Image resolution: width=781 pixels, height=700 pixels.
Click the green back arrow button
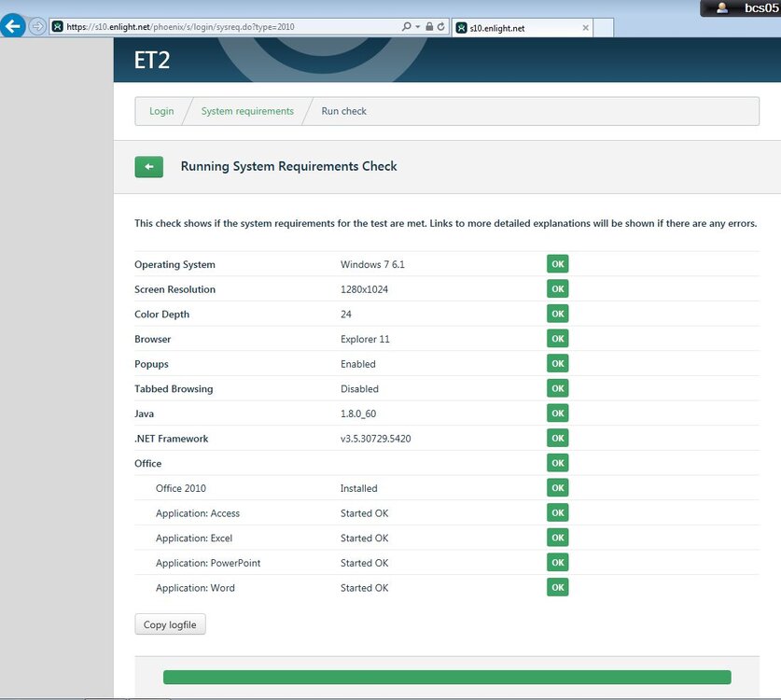(x=149, y=167)
